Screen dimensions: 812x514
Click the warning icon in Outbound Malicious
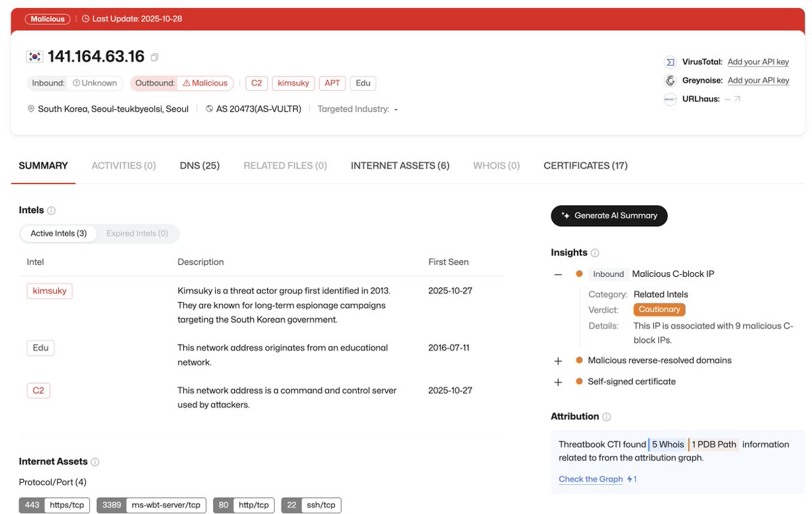tap(187, 83)
